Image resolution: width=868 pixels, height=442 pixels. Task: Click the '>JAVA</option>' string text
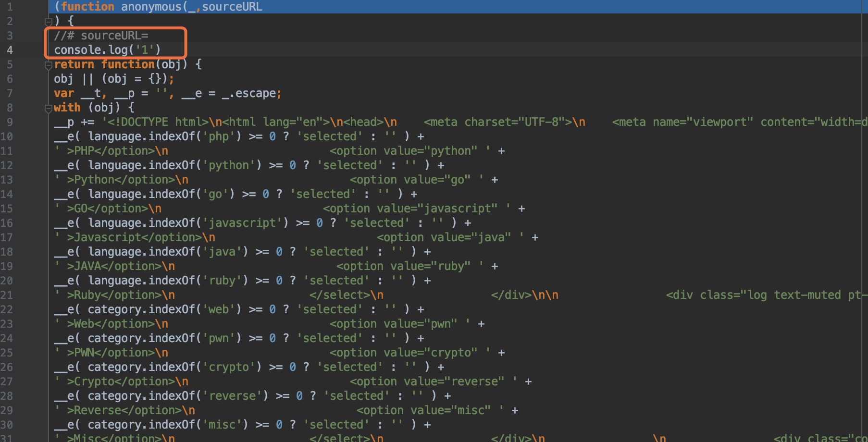114,266
